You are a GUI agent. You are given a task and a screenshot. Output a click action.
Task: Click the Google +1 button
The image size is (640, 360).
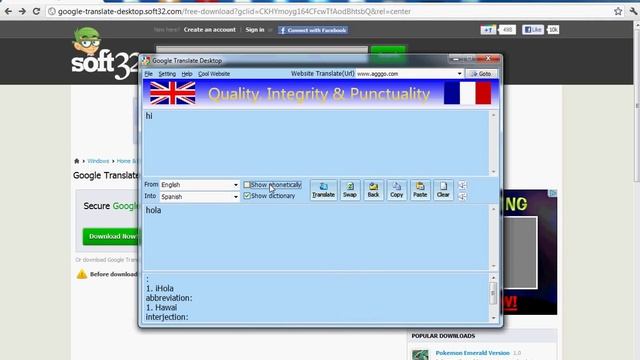tap(488, 30)
